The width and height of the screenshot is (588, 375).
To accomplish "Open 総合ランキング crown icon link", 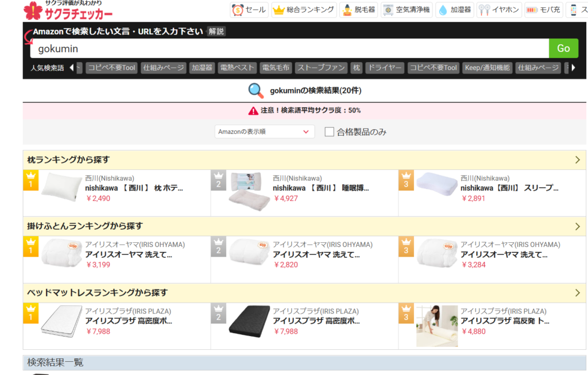I will 303,10.
